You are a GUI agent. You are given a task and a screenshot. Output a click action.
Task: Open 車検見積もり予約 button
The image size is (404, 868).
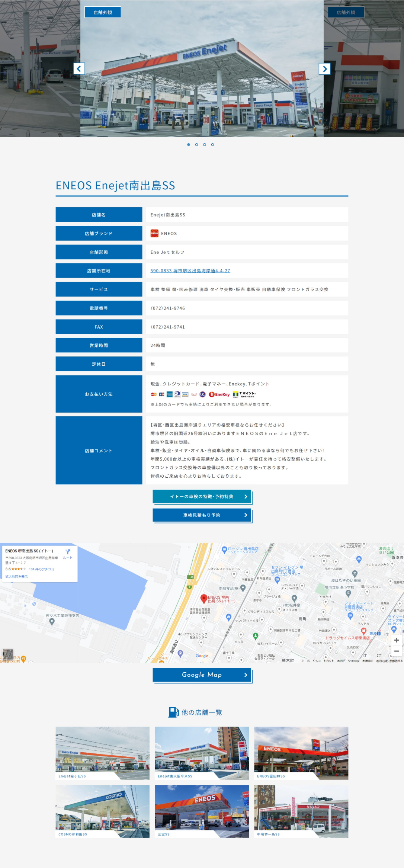click(202, 515)
